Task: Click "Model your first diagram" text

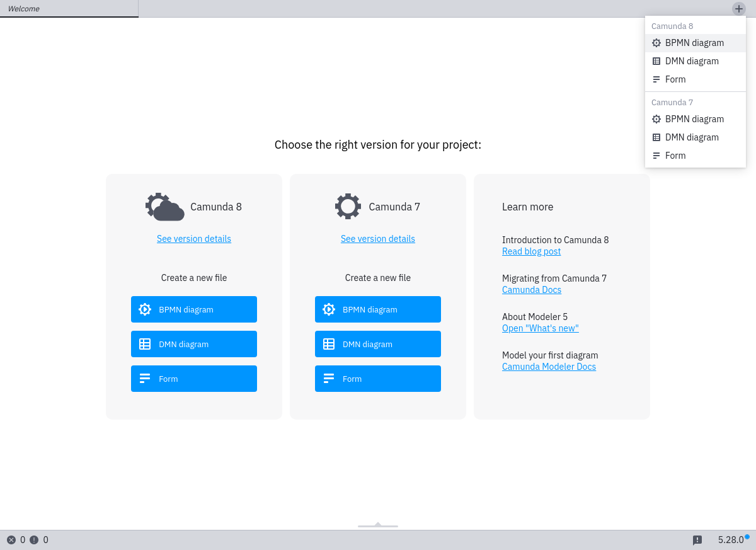Action: 550,355
